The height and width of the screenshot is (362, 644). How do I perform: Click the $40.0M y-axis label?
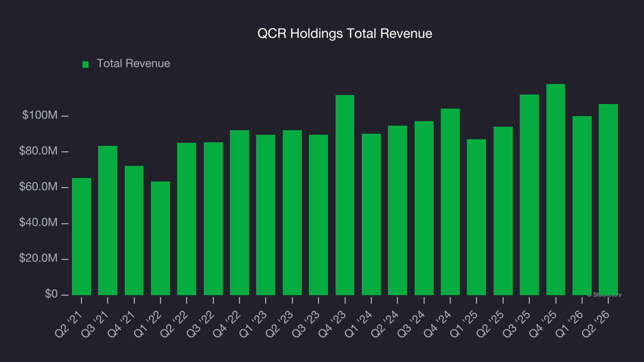click(38, 223)
